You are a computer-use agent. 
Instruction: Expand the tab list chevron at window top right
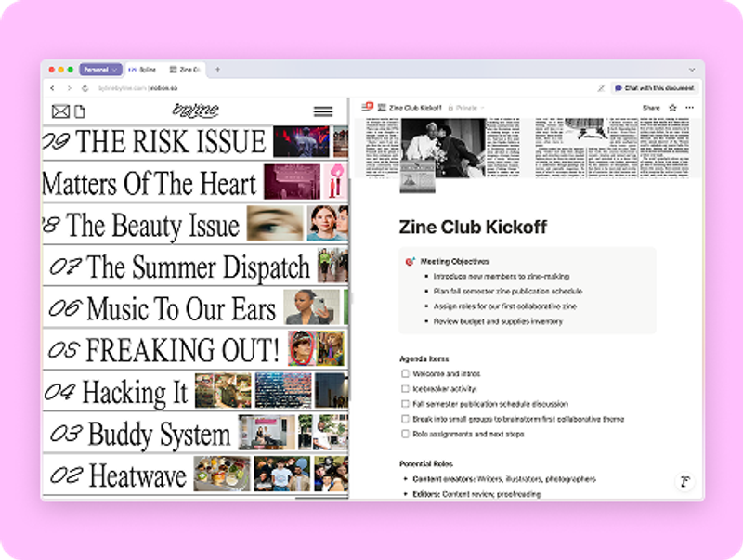692,70
